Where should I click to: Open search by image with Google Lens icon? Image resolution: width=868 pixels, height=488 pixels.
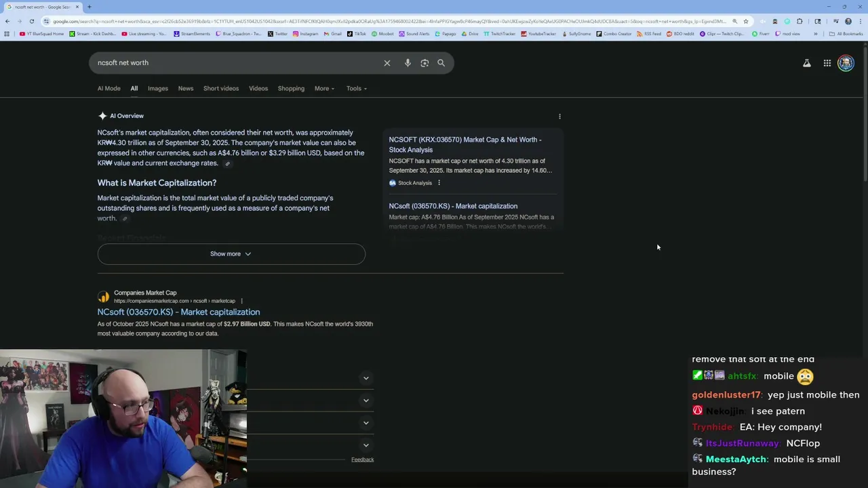pos(425,63)
